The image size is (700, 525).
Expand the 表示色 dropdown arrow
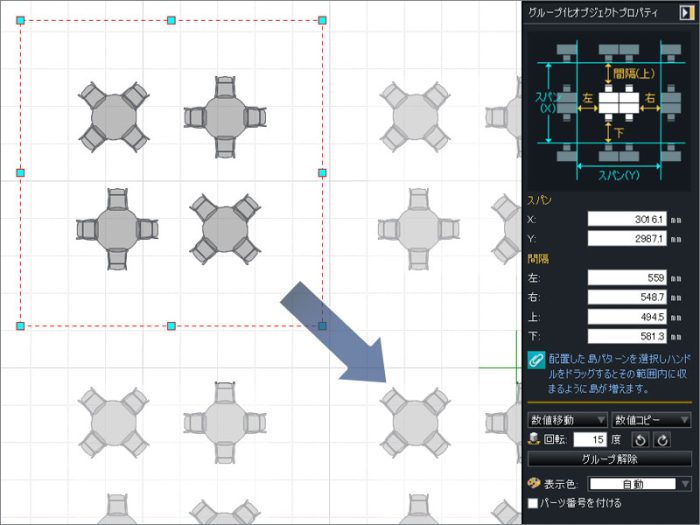pyautogui.click(x=685, y=484)
